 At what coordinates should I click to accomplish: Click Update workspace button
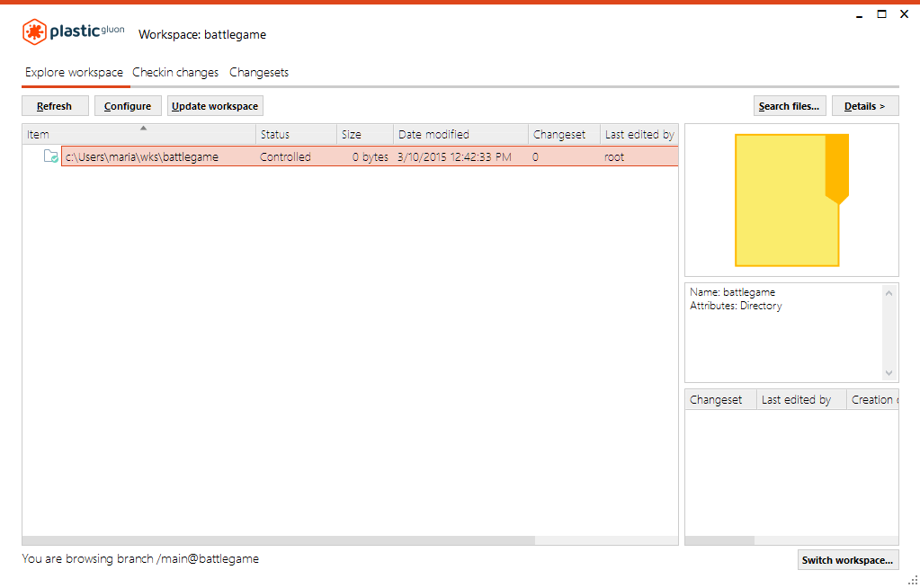tap(215, 105)
